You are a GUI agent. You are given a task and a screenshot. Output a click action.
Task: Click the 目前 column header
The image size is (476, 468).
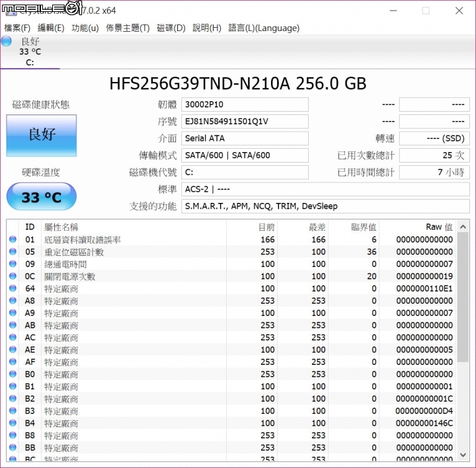(x=252, y=227)
